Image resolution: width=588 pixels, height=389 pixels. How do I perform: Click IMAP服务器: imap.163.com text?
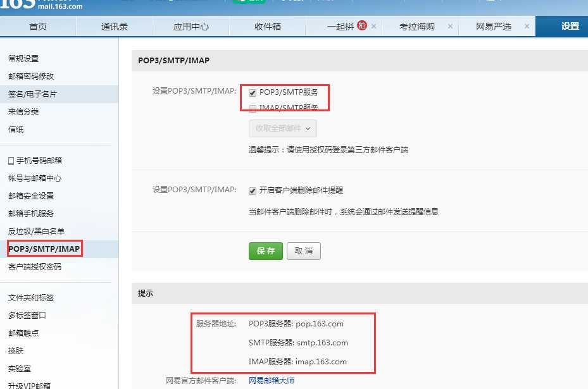coord(297,362)
